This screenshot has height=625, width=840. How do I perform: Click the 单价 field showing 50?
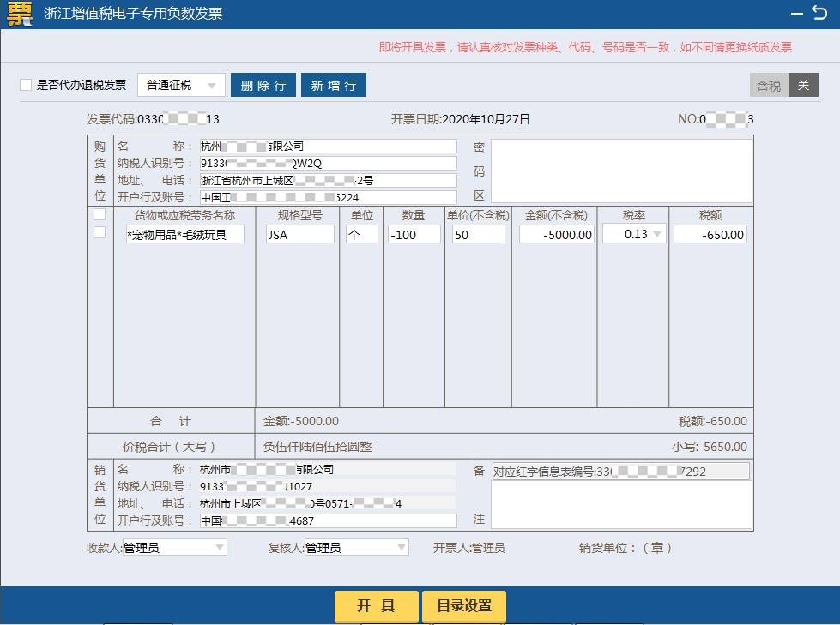tap(478, 234)
